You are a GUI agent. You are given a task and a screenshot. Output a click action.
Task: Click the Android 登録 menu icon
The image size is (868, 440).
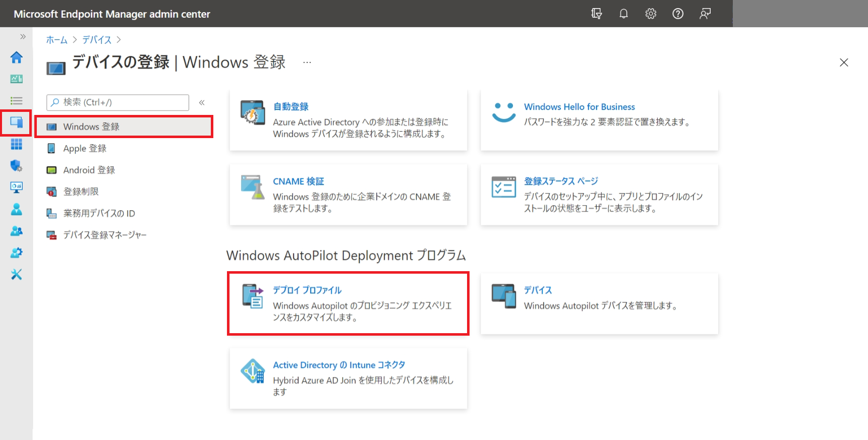[51, 170]
